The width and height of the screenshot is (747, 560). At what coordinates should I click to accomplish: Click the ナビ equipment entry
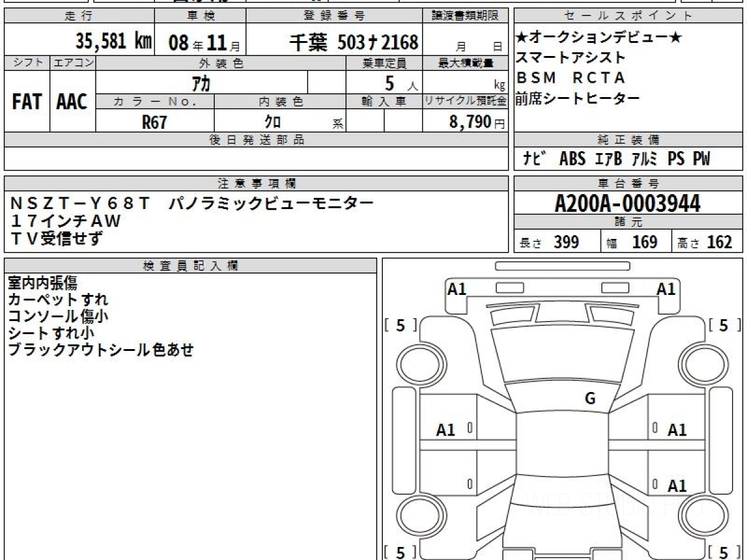(535, 159)
